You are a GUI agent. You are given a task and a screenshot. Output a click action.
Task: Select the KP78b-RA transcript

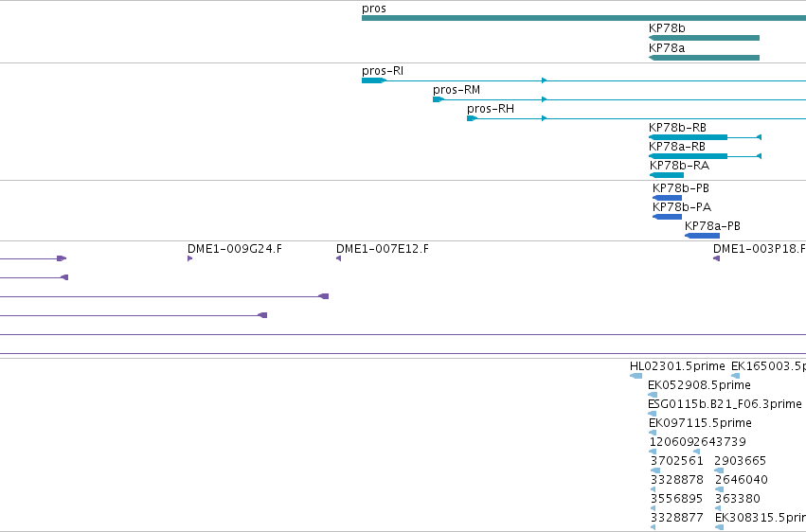pos(667,175)
